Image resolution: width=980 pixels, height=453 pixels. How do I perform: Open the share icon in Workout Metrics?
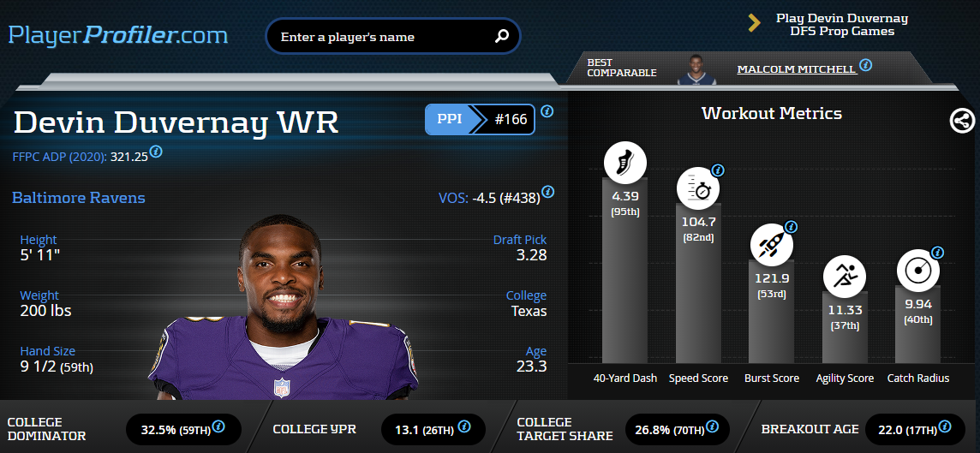click(962, 121)
